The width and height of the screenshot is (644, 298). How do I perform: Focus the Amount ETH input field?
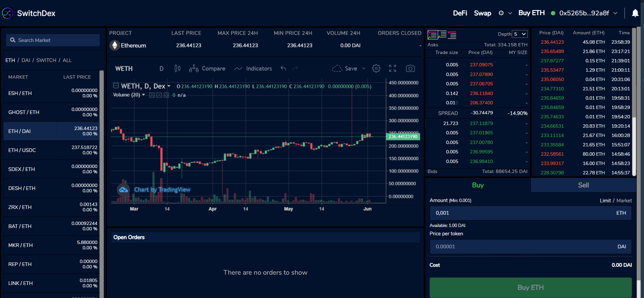[x=531, y=213]
